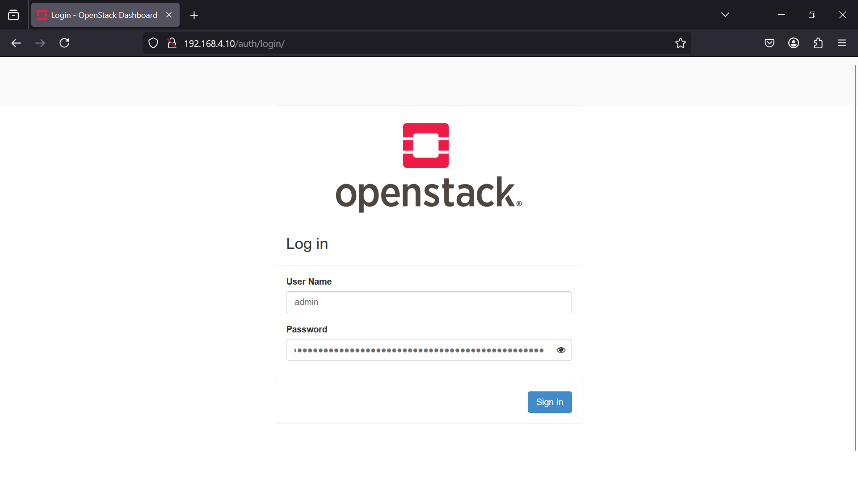858x504 pixels.
Task: Open the Firefox hamburger application menu
Action: click(842, 43)
